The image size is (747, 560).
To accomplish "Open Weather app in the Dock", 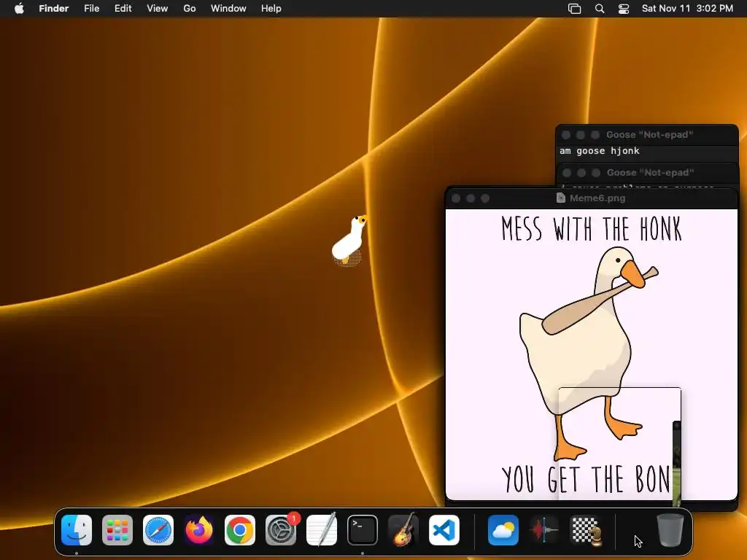I will (x=503, y=530).
